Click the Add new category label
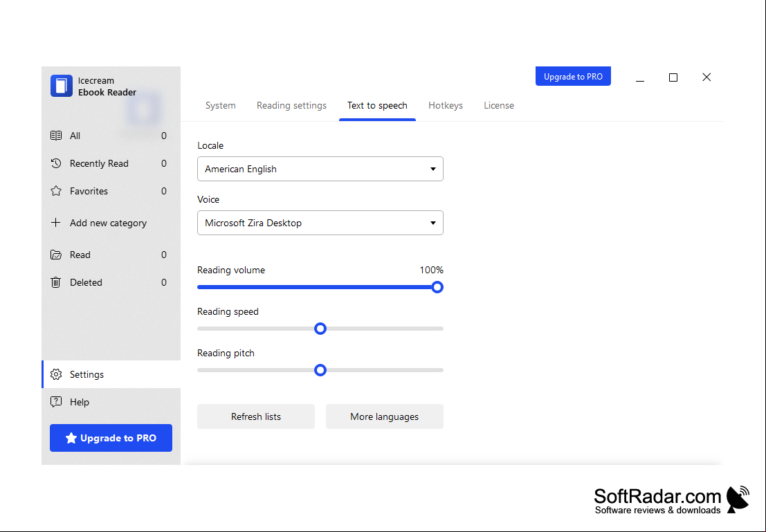766x532 pixels. tap(108, 223)
